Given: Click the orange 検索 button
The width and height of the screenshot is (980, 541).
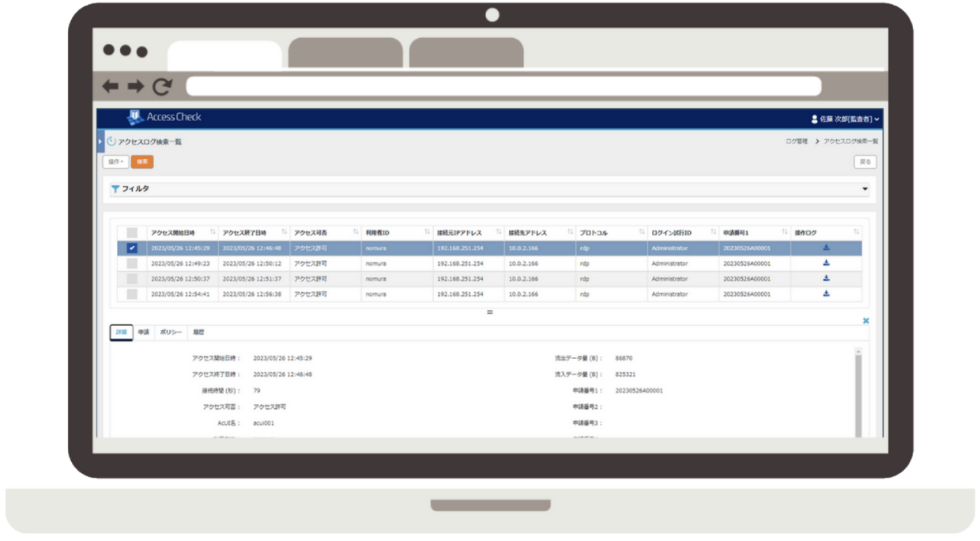Looking at the screenshot, I should click(x=142, y=161).
